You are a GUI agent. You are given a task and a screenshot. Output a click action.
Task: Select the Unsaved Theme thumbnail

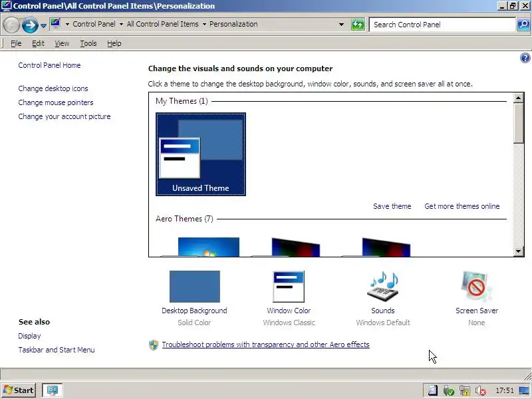coord(201,154)
